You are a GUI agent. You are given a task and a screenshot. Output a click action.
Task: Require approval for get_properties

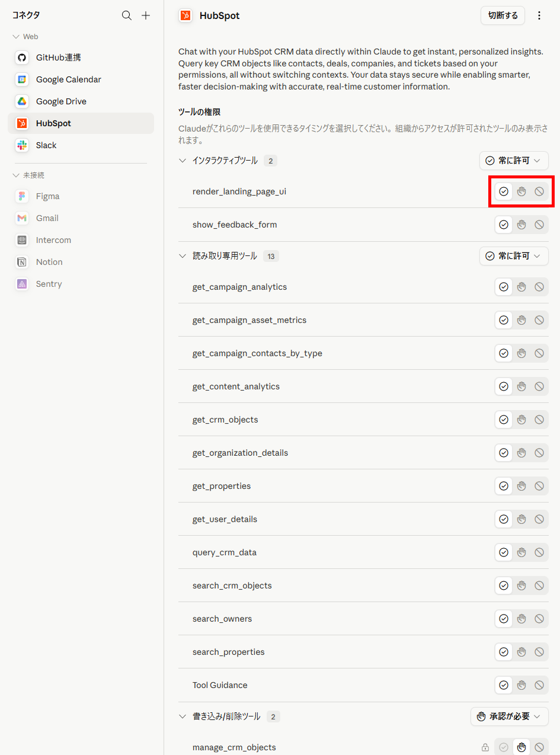point(521,486)
